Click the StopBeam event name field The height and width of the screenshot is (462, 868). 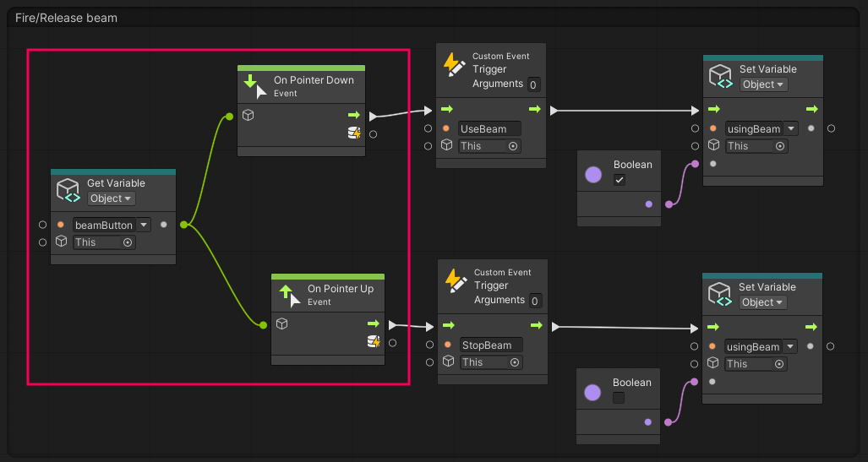[x=491, y=345]
